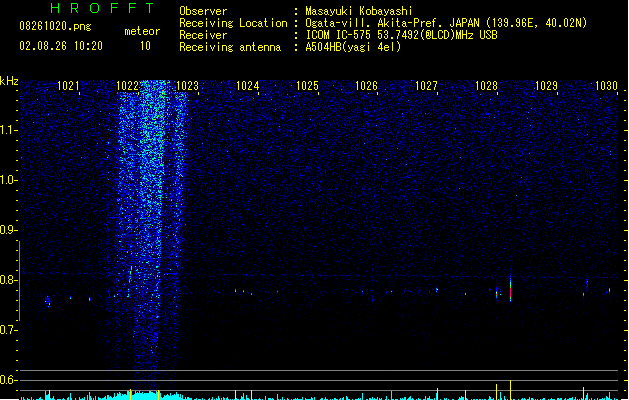Click the 0.9 kHz frequency label
Viewport: 629px width, 400px height.
8,230
